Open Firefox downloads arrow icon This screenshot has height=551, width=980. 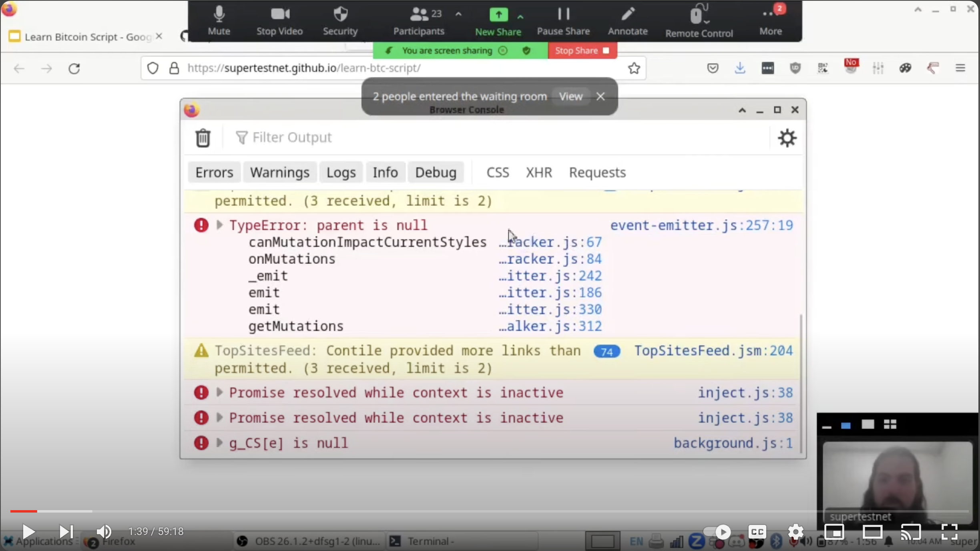pyautogui.click(x=740, y=68)
